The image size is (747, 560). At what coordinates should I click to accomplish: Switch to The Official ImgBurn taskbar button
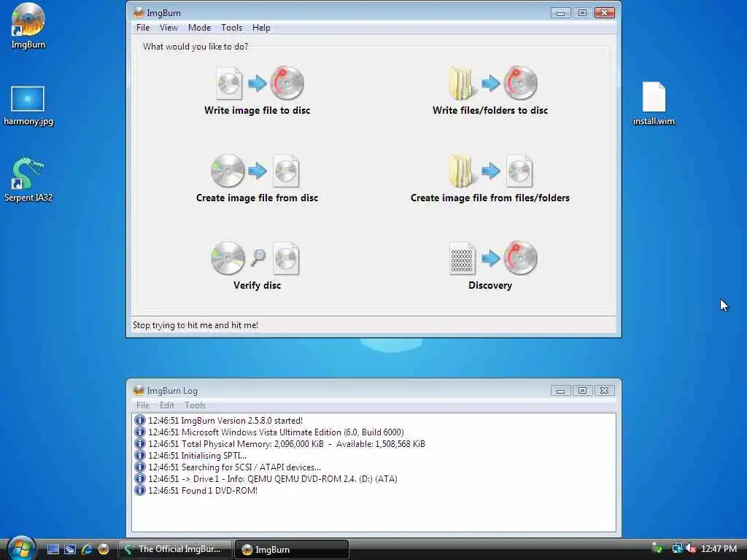click(174, 549)
